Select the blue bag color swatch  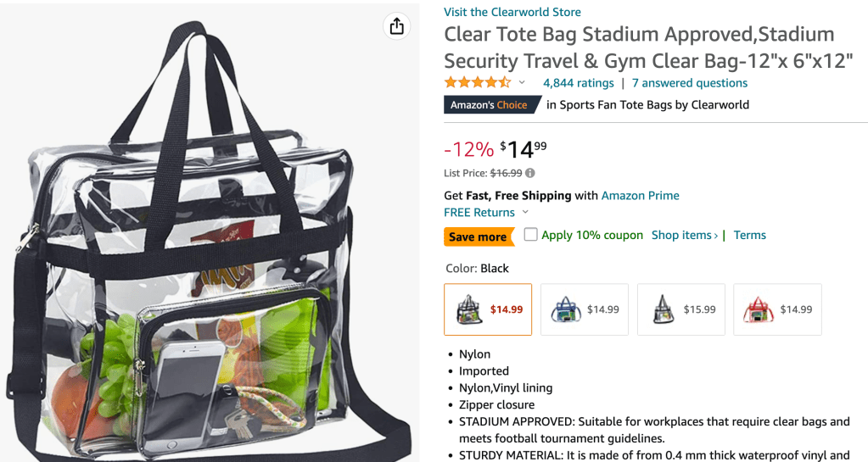click(x=585, y=309)
